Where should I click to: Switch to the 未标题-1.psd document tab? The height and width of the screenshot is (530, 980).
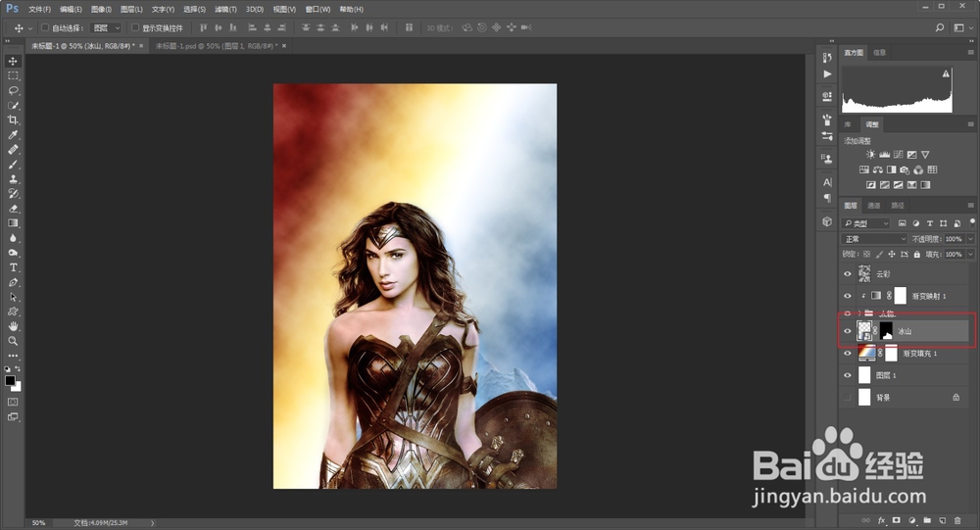(x=220, y=46)
